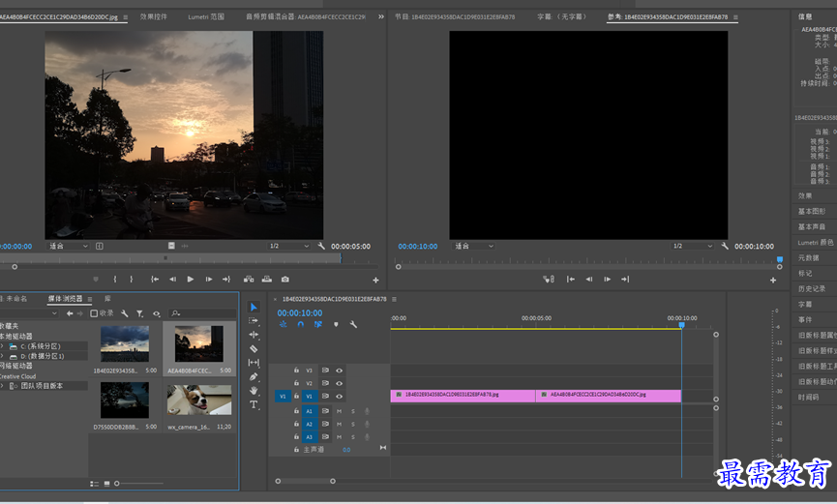
Task: Switch to 字幕 tab in program panel
Action: coord(562,16)
